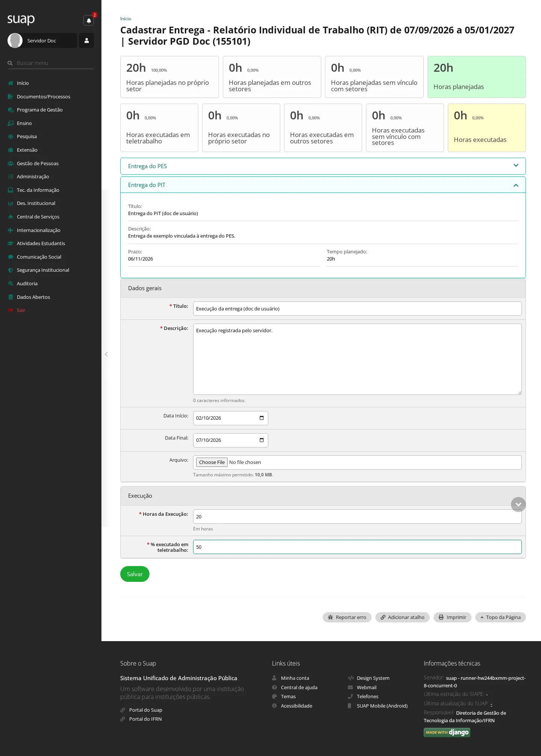Open the Gestão de Pessoas menu
The height and width of the screenshot is (756, 541).
tap(38, 163)
